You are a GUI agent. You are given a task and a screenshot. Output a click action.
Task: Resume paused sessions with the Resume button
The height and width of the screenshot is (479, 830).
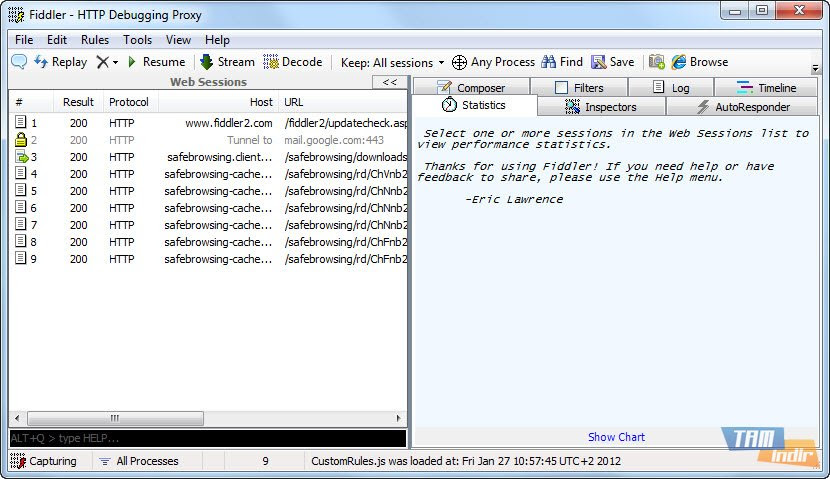[x=157, y=62]
